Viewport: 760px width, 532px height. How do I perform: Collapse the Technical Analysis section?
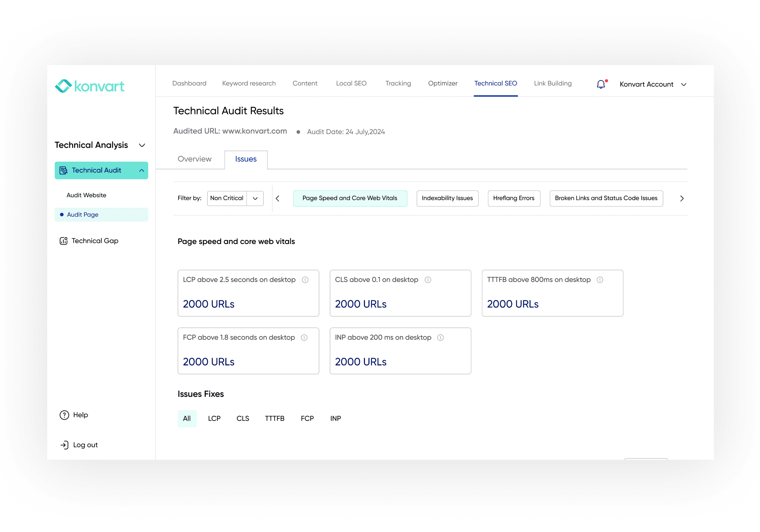pyautogui.click(x=142, y=145)
